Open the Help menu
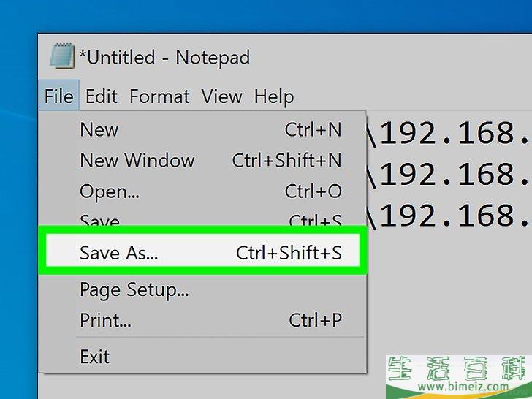Image resolution: width=532 pixels, height=399 pixels. pos(274,96)
